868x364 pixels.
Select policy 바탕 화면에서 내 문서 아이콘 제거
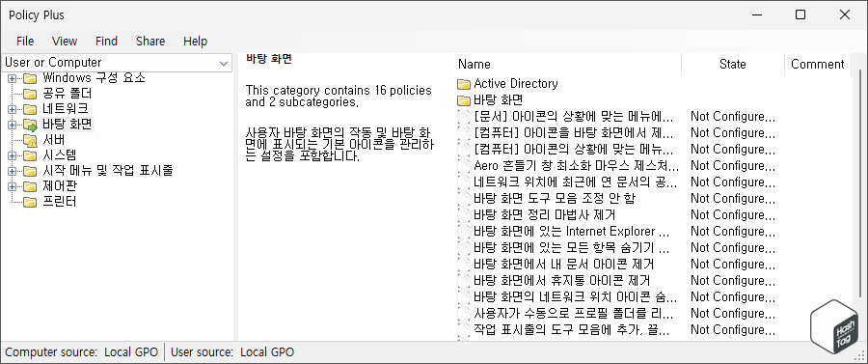(x=563, y=265)
